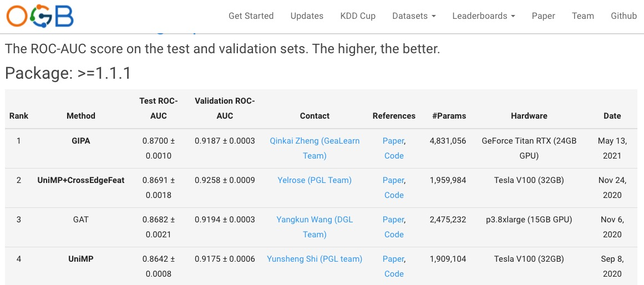Follow the Yunsheng Shi (PGL team) link
Viewport: 644px width, 285px height.
tap(315, 259)
